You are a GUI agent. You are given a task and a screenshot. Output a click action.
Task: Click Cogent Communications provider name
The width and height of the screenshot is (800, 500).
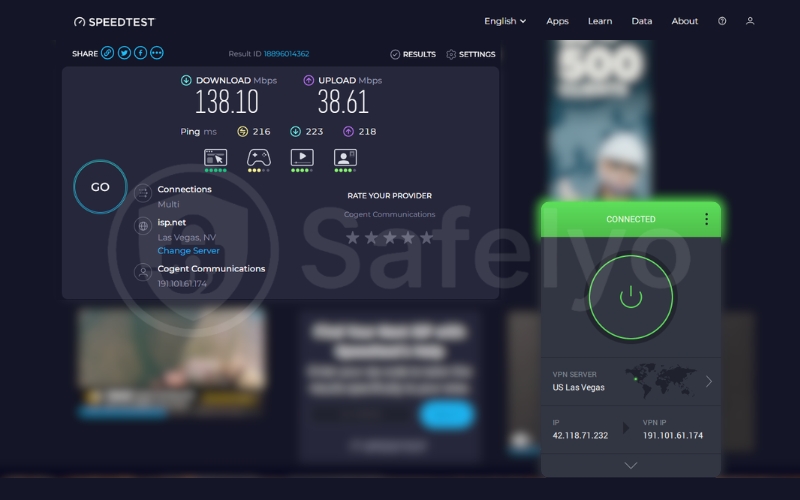click(x=211, y=268)
